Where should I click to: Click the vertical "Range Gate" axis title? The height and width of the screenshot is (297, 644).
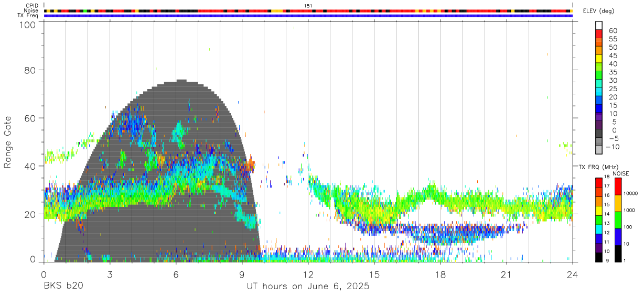(x=8, y=142)
